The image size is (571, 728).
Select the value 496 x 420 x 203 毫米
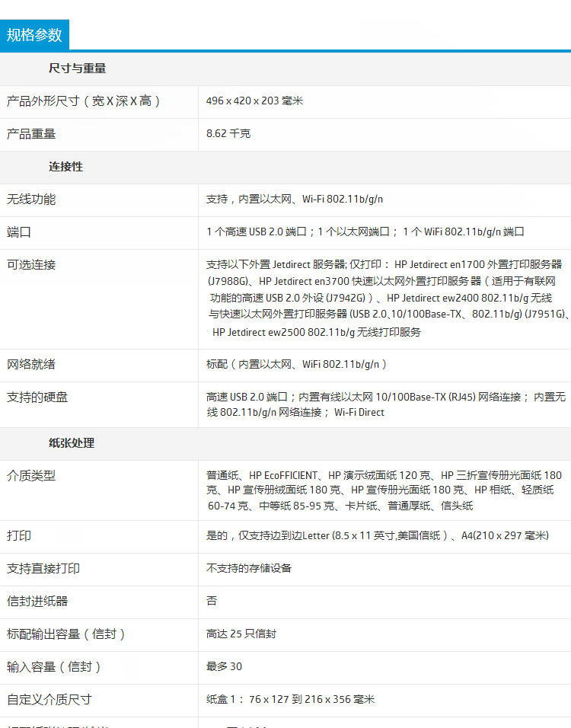point(254,101)
